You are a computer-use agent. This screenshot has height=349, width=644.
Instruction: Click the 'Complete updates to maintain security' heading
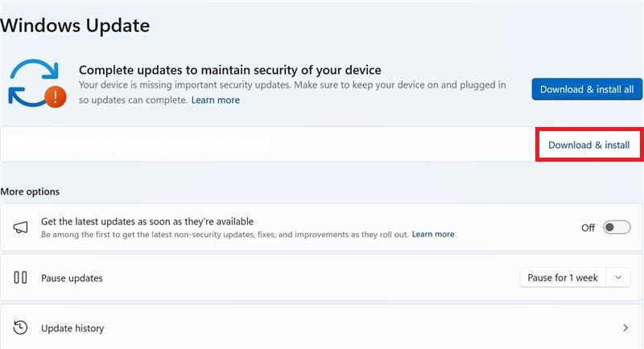pos(230,70)
